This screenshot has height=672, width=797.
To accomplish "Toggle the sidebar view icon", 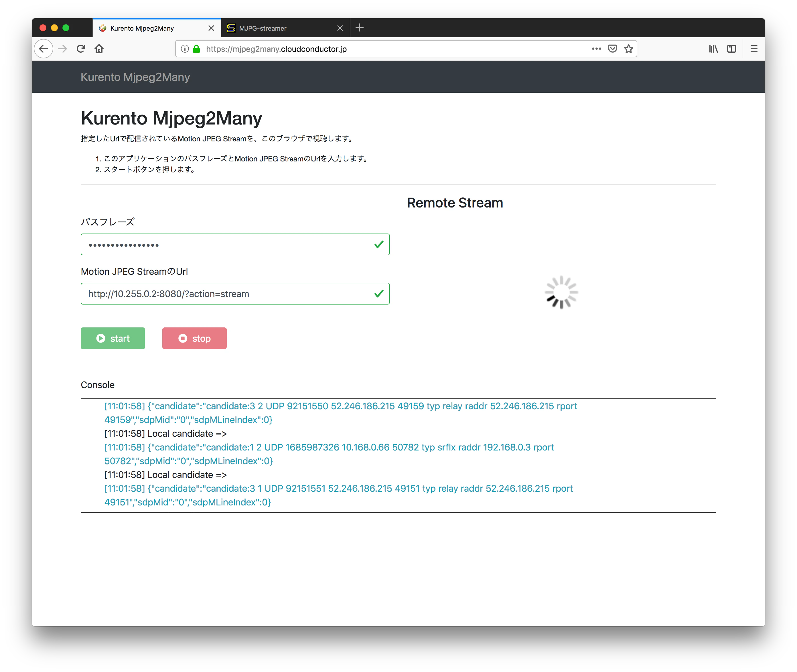I will tap(731, 49).
